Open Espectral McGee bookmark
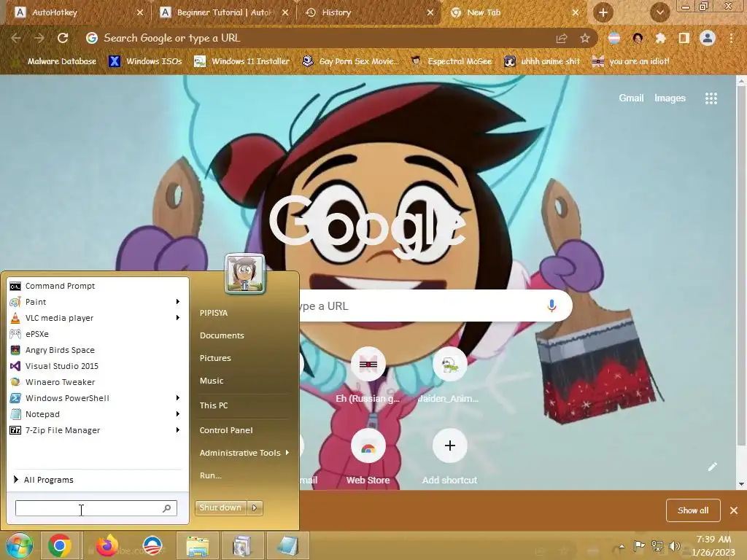747x560 pixels. pyautogui.click(x=452, y=61)
